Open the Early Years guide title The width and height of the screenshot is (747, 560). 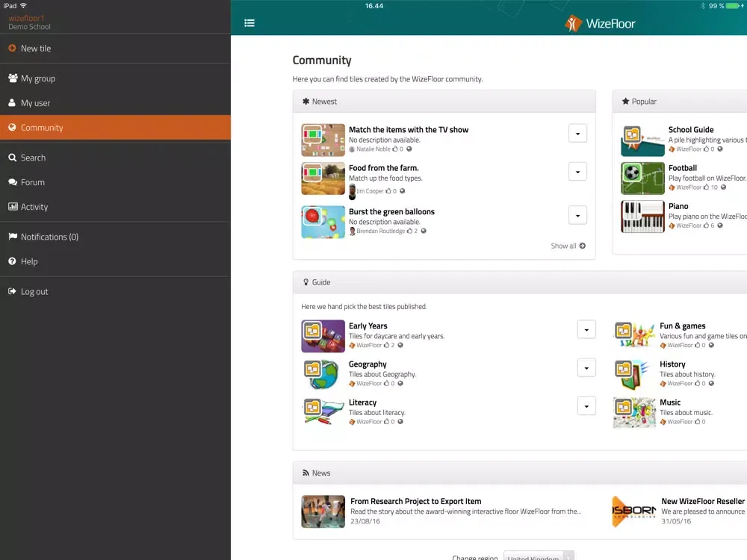click(368, 326)
